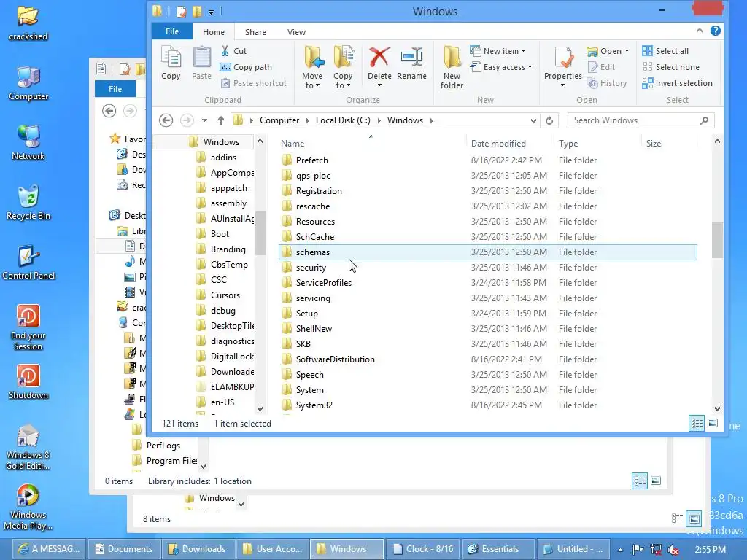Select the Share ribbon tab
Viewport: 747px width, 560px height.
(255, 32)
